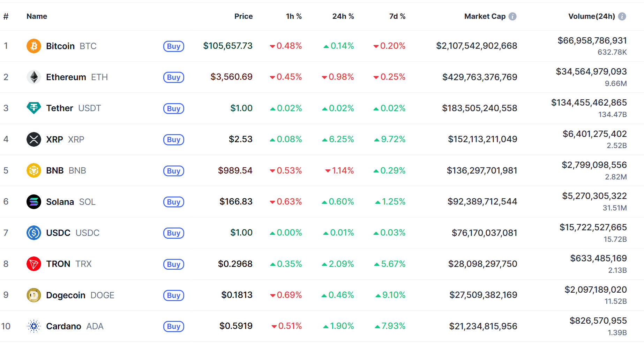Click the Cardano logo icon

pos(34,326)
